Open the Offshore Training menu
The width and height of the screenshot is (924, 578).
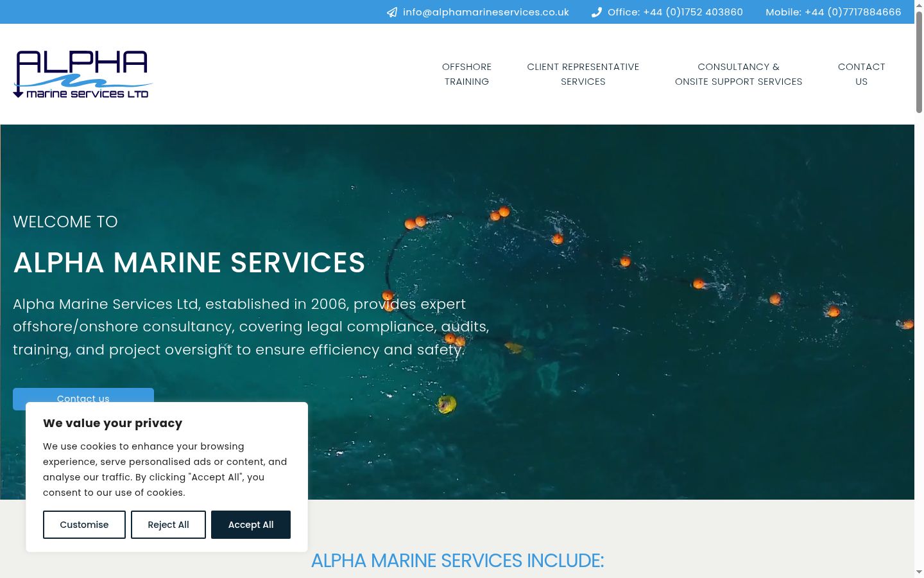tap(466, 74)
